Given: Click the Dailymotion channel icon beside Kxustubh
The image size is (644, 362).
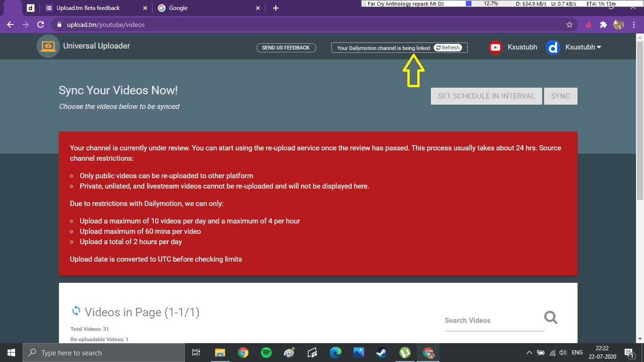Looking at the screenshot, I should pyautogui.click(x=553, y=47).
